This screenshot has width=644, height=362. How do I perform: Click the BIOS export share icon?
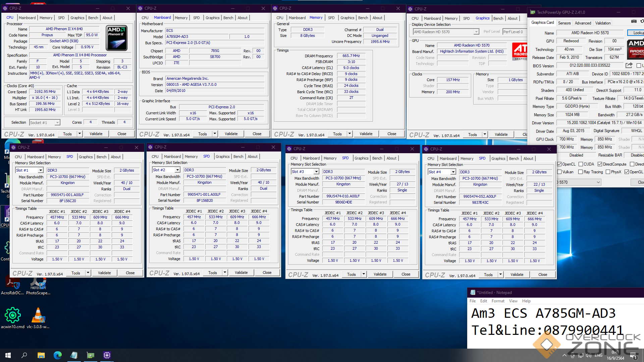pos(629,65)
